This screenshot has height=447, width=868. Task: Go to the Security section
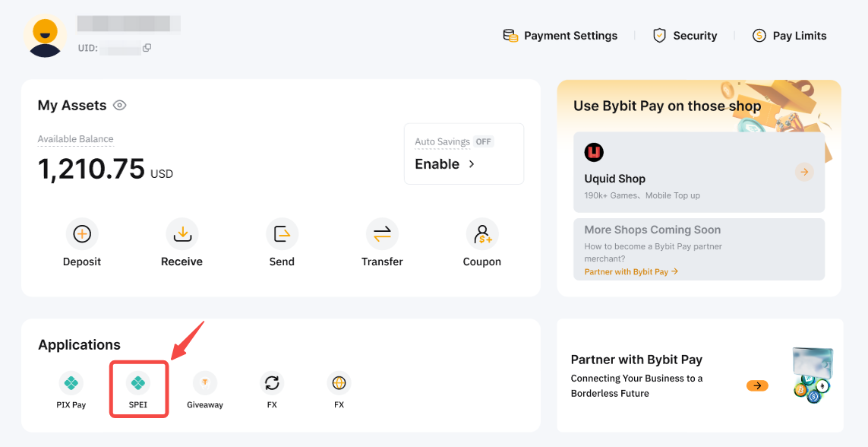tap(685, 36)
